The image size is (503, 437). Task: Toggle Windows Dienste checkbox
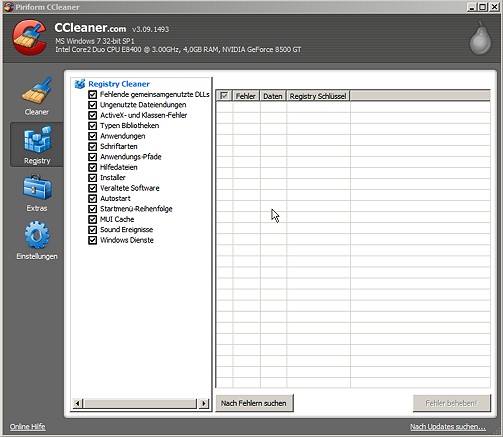pyautogui.click(x=92, y=240)
